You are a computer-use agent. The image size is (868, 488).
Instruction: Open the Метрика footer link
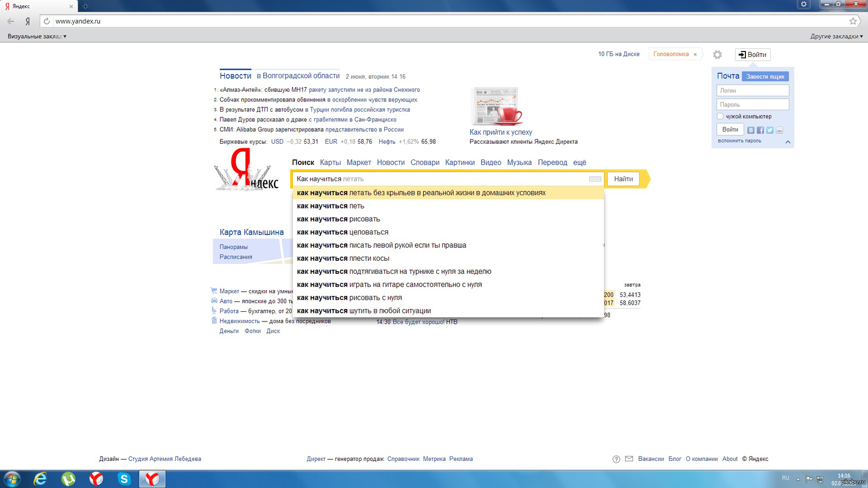coord(434,459)
